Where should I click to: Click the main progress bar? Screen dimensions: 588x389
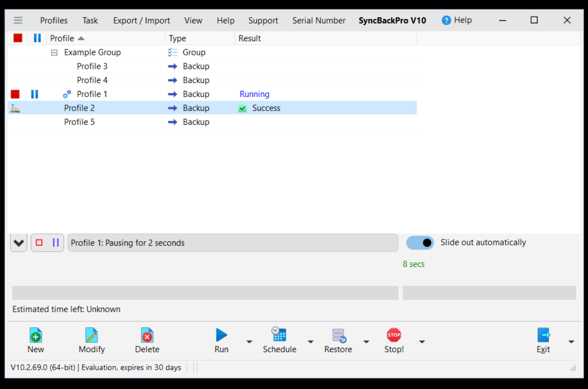pyautogui.click(x=205, y=293)
